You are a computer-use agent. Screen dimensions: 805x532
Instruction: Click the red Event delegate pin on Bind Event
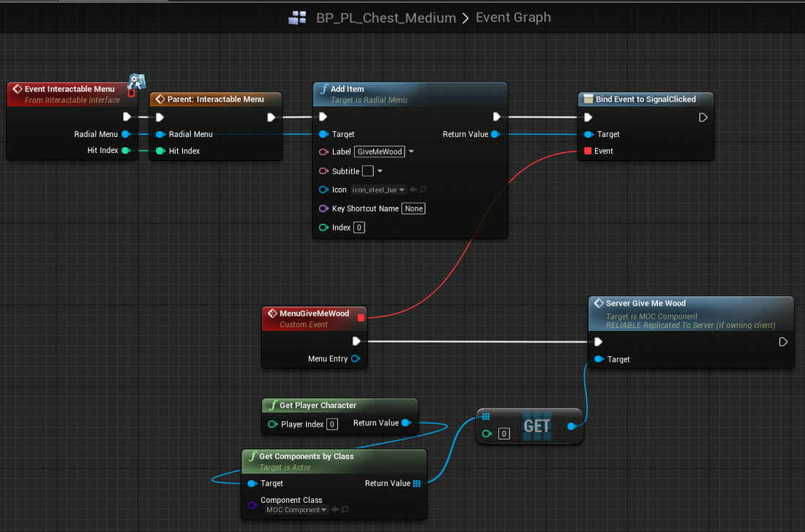tap(588, 151)
